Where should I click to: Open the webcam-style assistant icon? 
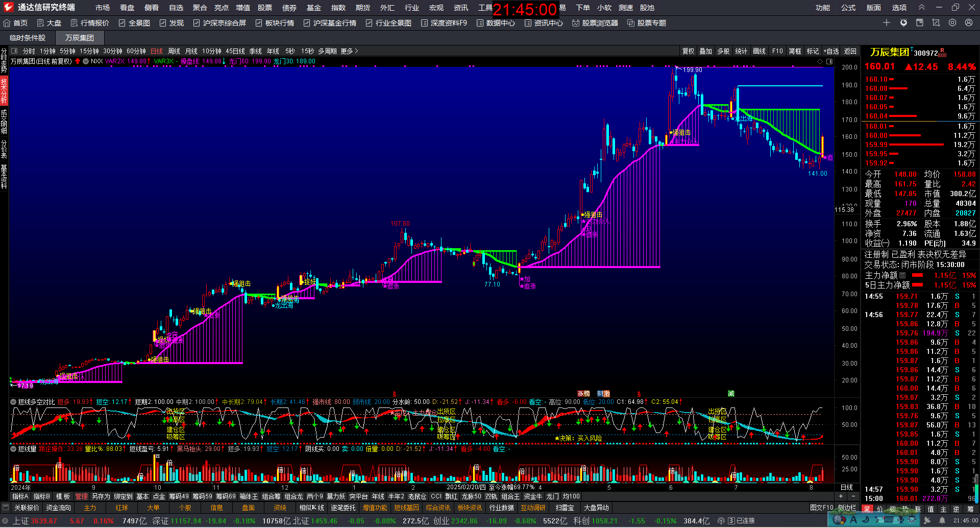click(x=903, y=23)
